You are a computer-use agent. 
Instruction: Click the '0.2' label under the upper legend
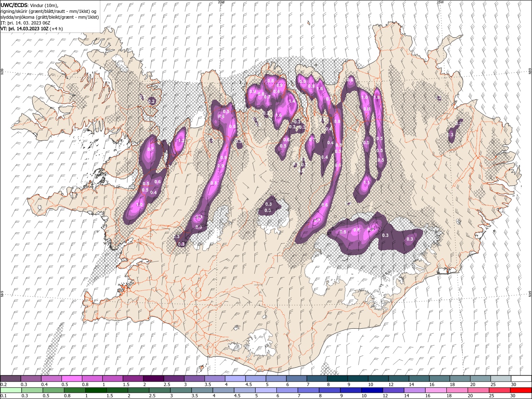point(3,384)
